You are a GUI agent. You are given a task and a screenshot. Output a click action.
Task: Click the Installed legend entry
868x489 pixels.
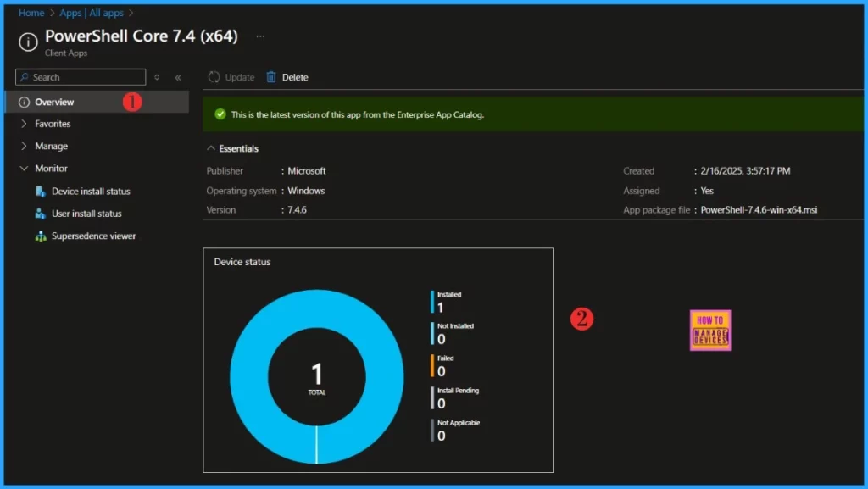pyautogui.click(x=448, y=302)
